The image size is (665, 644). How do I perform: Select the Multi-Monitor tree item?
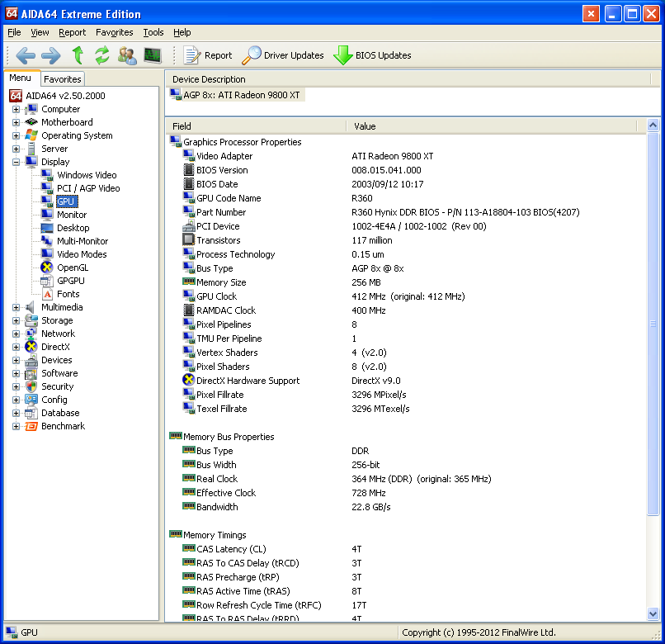pos(83,241)
